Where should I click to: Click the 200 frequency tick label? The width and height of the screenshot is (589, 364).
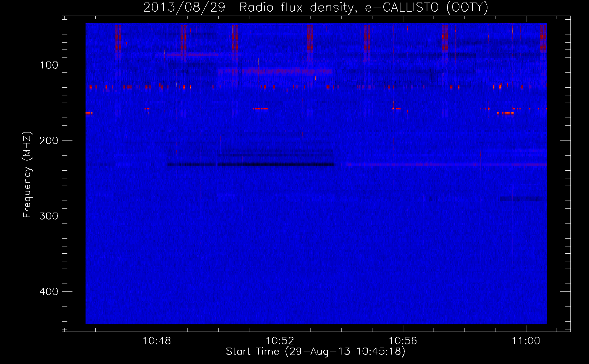pos(49,141)
